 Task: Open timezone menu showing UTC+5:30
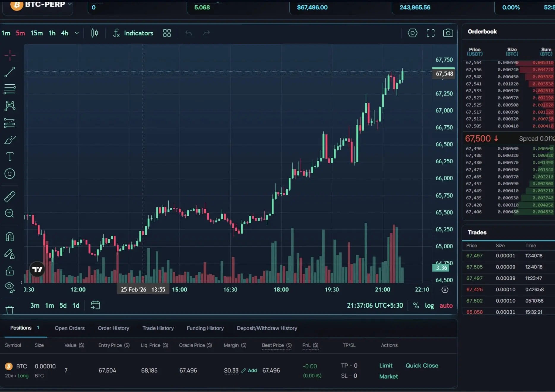[x=375, y=305]
